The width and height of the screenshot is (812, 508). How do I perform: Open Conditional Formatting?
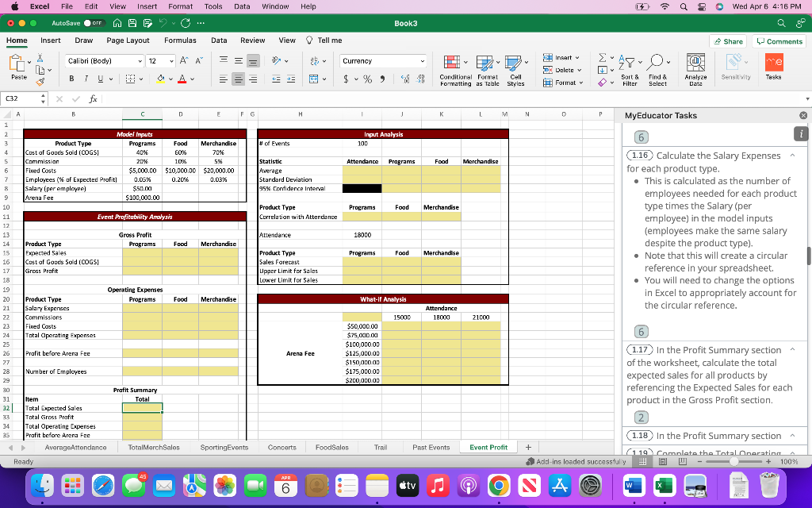tap(455, 71)
